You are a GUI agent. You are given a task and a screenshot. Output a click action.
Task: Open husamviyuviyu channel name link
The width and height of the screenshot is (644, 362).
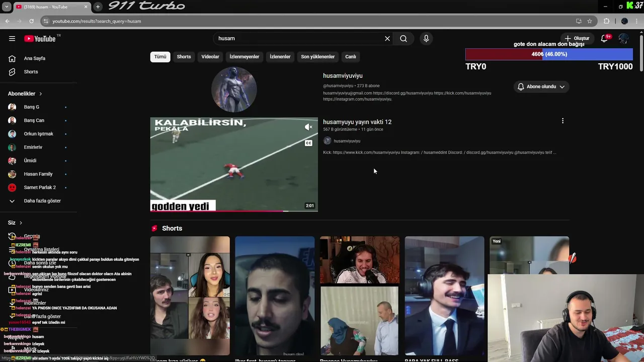tap(343, 76)
